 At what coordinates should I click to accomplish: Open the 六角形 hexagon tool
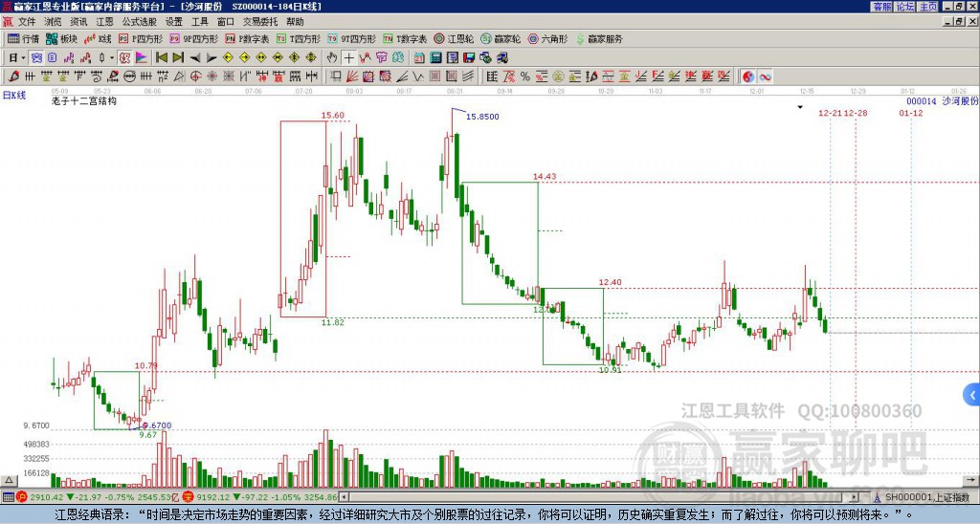(547, 38)
